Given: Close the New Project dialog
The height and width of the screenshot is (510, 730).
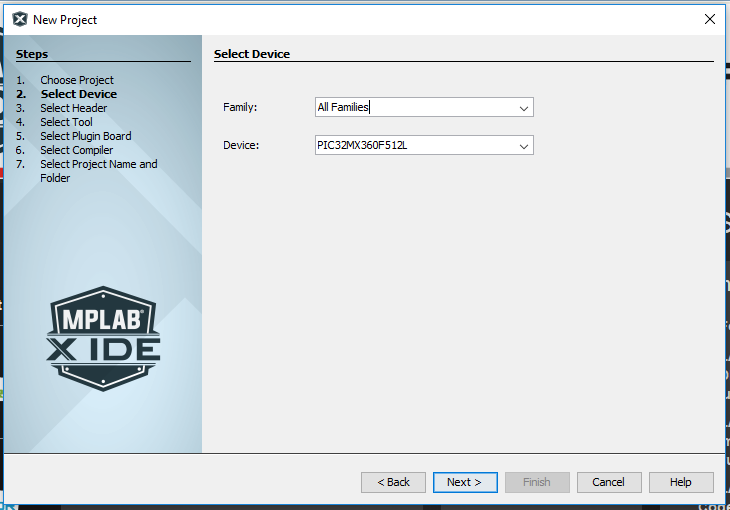Looking at the screenshot, I should [x=710, y=19].
